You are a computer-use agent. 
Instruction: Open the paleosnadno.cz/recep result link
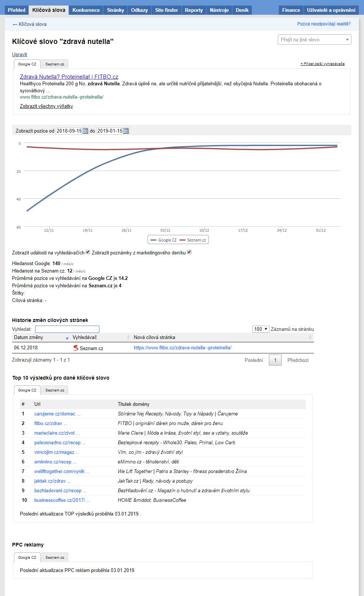(x=60, y=442)
